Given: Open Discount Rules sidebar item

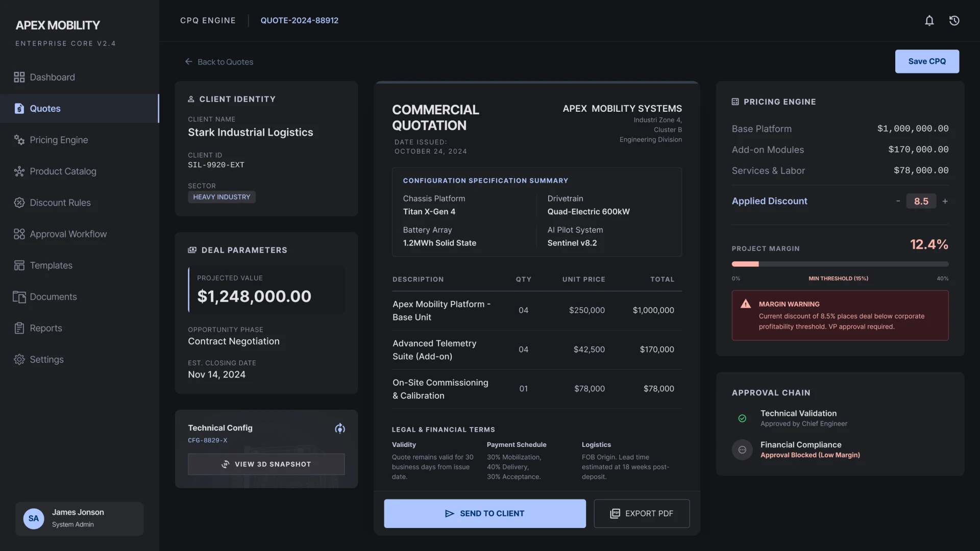Looking at the screenshot, I should 60,203.
